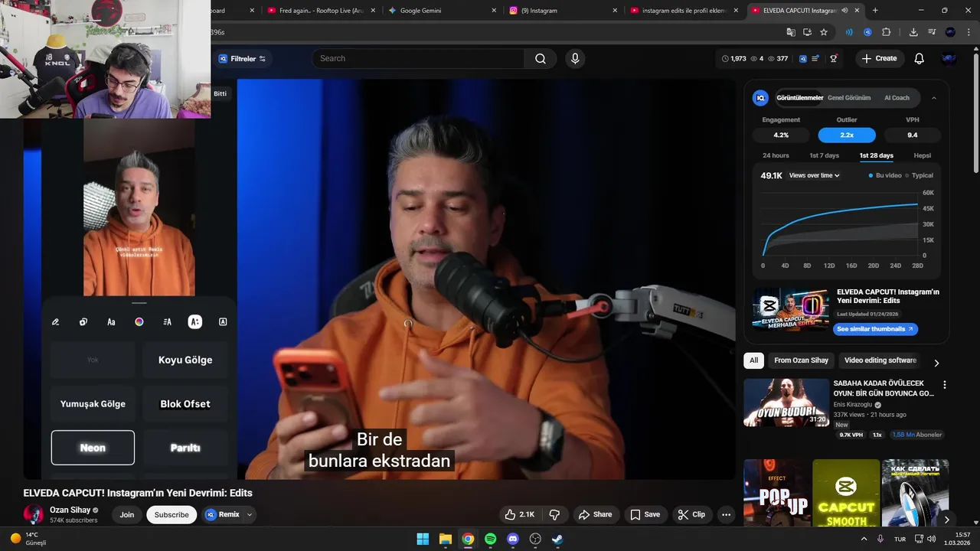Open Discord from the taskbar
Viewport: 980px width, 551px height.
pos(513,539)
